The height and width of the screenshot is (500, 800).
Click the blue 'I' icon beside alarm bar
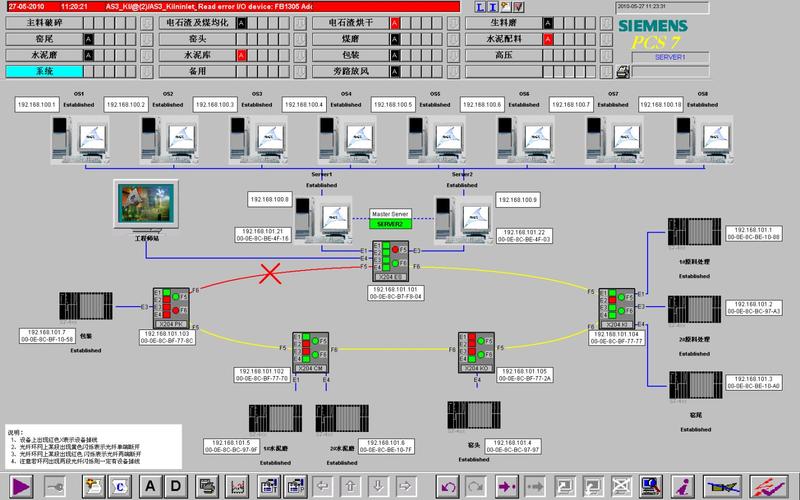pos(492,7)
